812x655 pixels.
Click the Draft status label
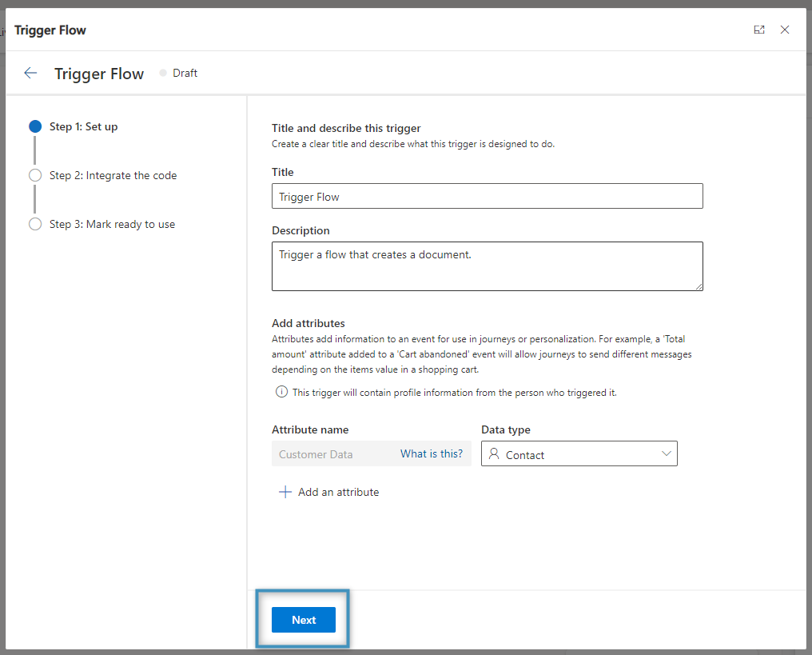pyautogui.click(x=185, y=73)
